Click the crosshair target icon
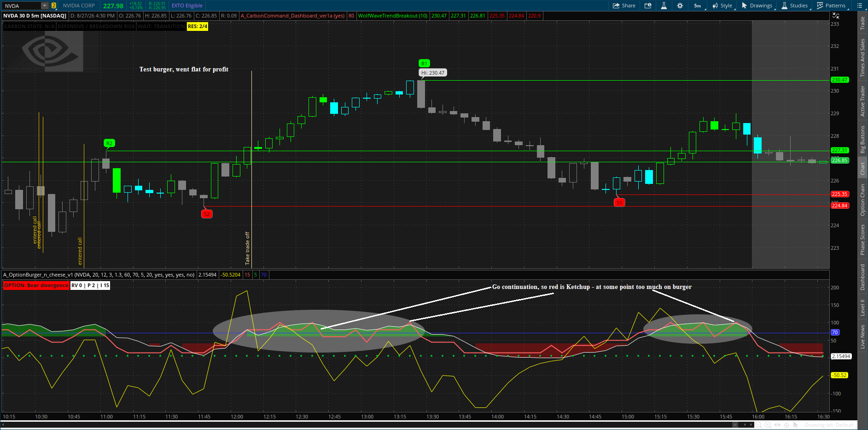The height and width of the screenshot is (430, 868). tap(786, 425)
